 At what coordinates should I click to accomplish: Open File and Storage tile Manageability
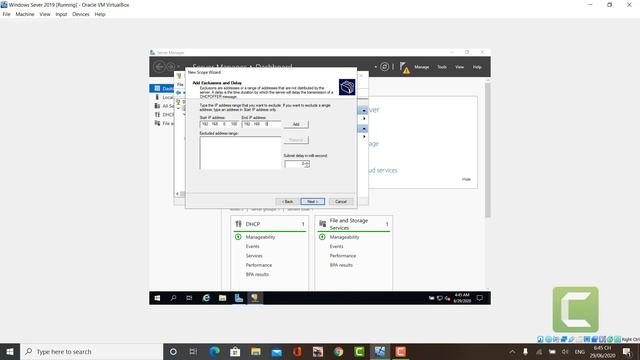tap(344, 237)
